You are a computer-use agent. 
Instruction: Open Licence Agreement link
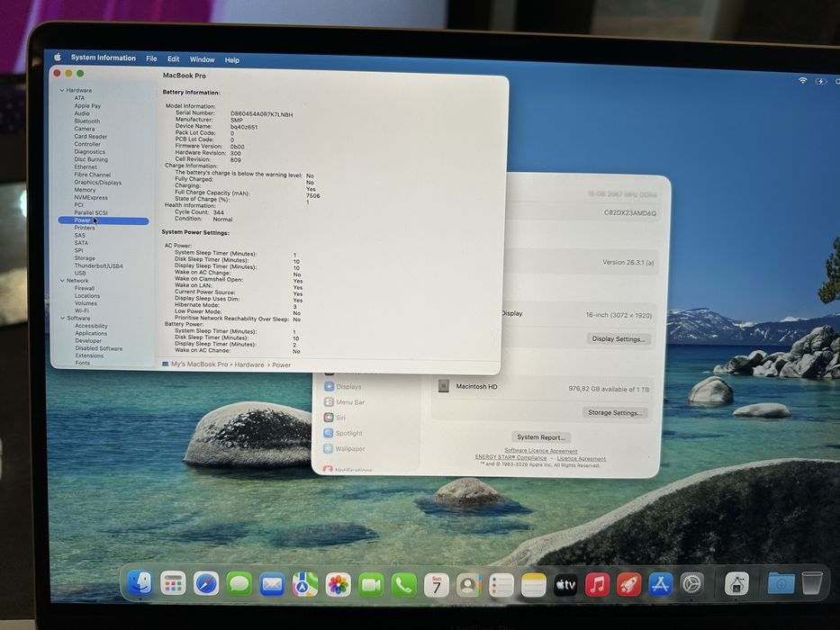coord(582,459)
